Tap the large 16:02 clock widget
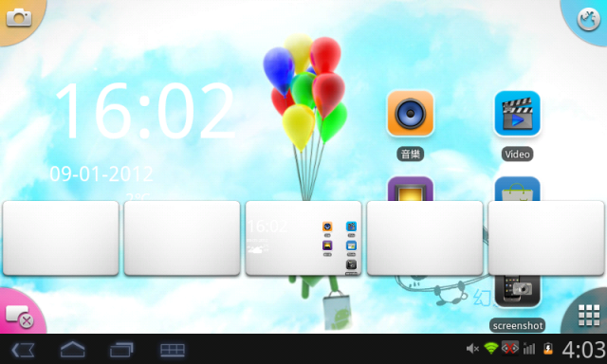Viewport: 607px width, 364px height. tap(145, 111)
